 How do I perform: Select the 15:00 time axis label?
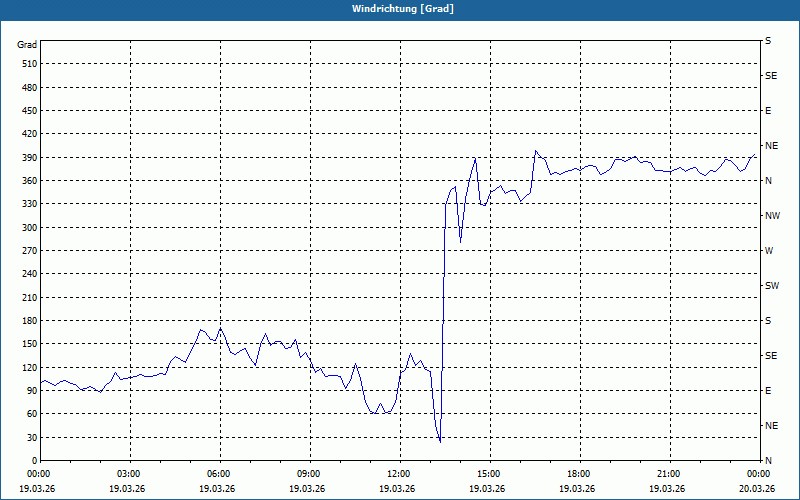click(488, 474)
